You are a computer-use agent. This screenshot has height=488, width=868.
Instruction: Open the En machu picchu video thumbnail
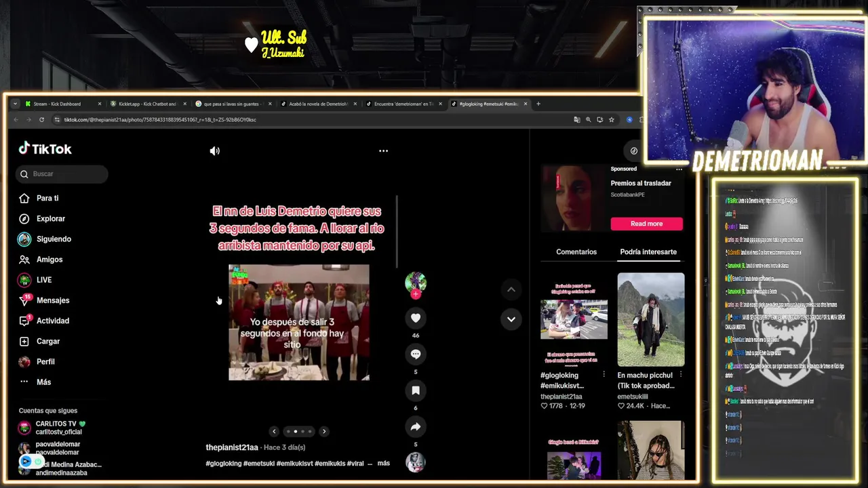point(651,319)
